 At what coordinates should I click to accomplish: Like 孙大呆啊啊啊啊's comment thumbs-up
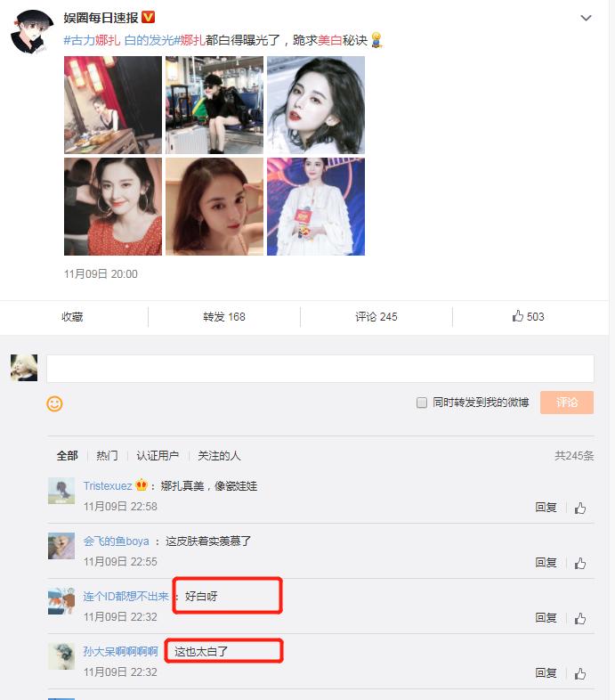click(580, 673)
